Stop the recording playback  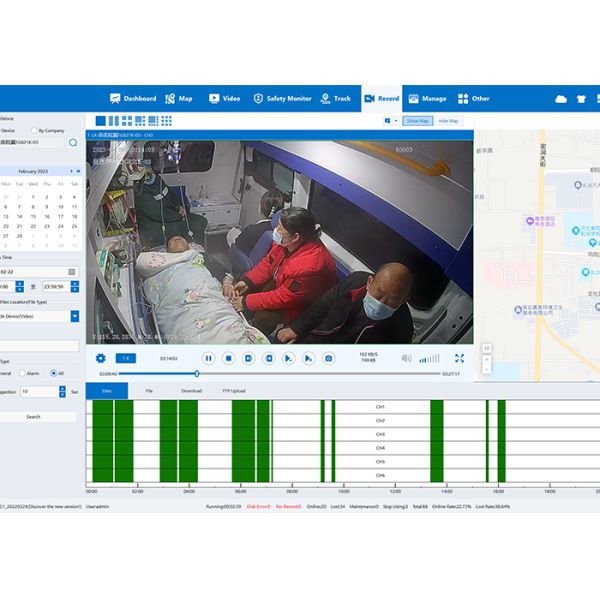[x=228, y=358]
